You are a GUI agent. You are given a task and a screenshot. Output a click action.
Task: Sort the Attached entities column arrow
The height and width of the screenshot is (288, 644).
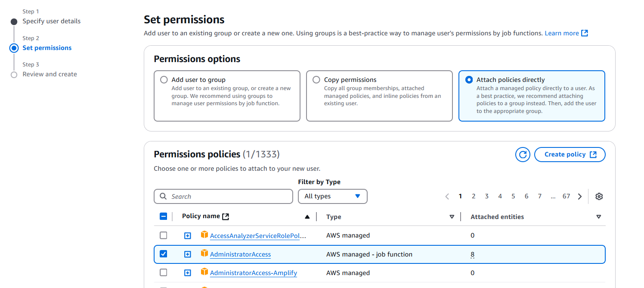point(598,217)
